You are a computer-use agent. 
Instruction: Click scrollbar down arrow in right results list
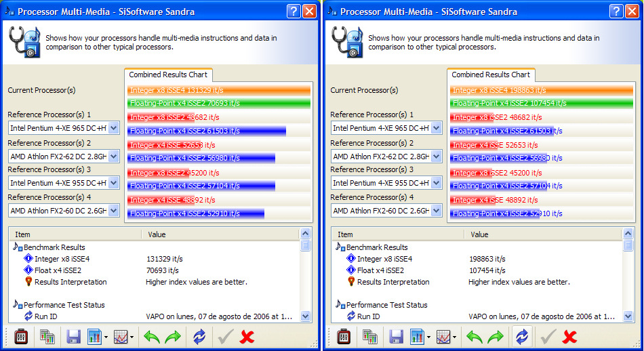(628, 316)
